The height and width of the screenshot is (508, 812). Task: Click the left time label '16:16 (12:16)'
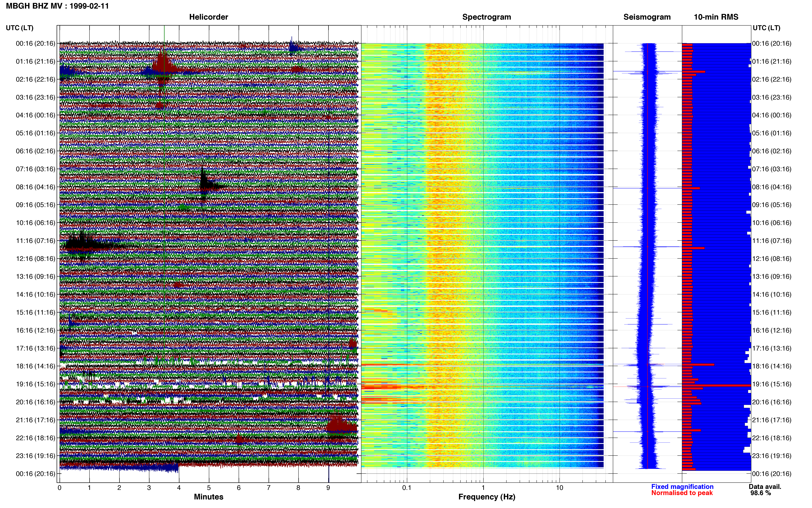click(36, 330)
